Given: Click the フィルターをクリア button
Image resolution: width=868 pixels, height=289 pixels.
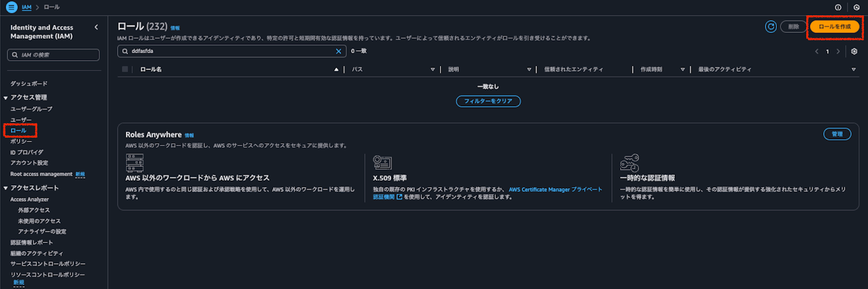Looking at the screenshot, I should click(x=488, y=101).
